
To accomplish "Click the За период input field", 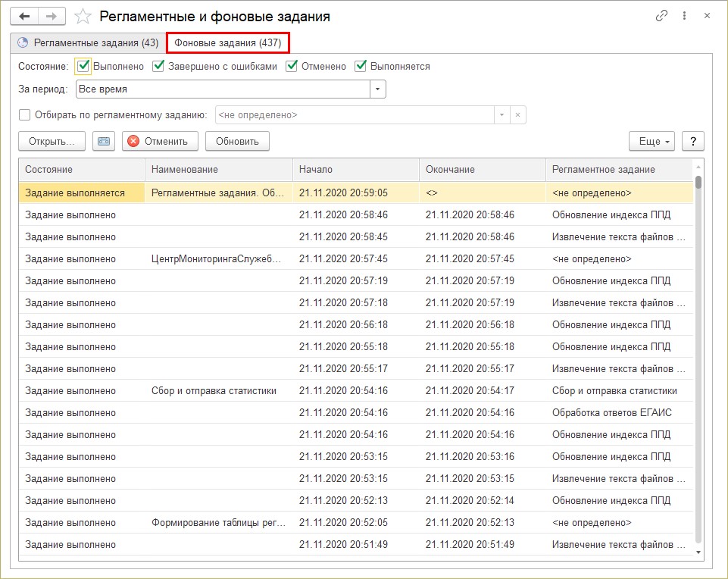I will [x=223, y=89].
